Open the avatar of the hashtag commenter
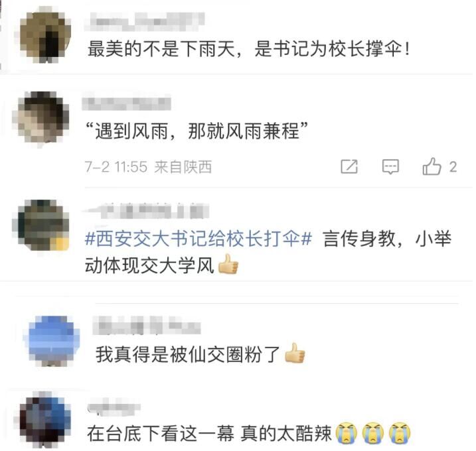This screenshot has width=476, height=451. click(40, 225)
